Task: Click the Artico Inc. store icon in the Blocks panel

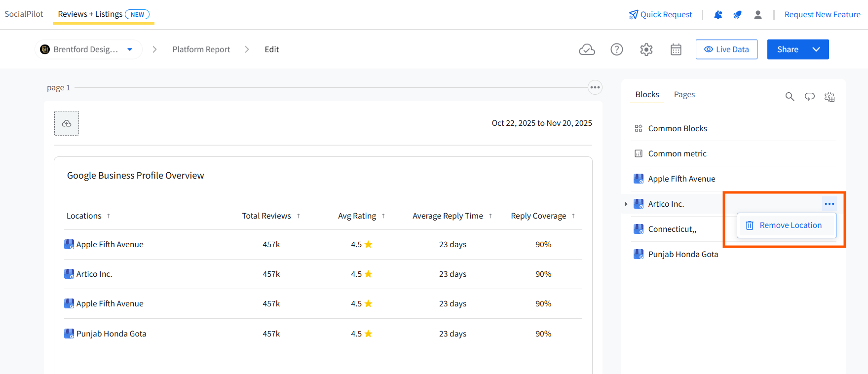Action: click(x=639, y=204)
